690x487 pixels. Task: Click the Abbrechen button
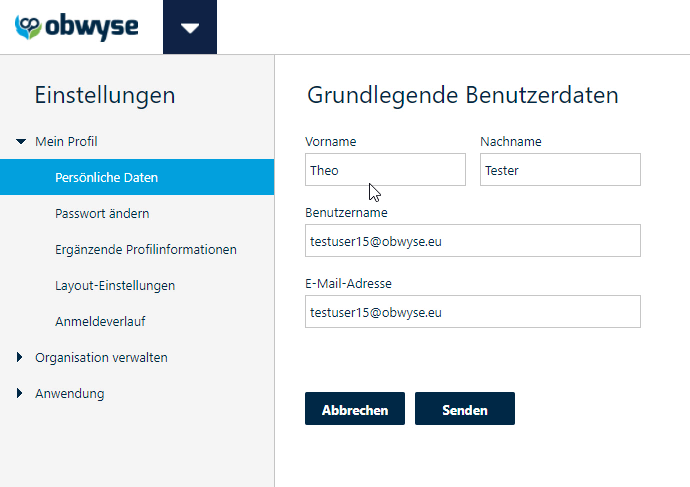coord(355,409)
